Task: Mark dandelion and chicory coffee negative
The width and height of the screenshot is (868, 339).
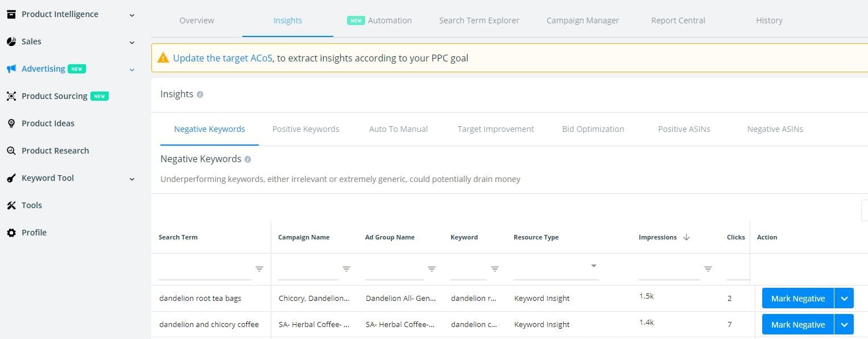Action: [x=798, y=325]
